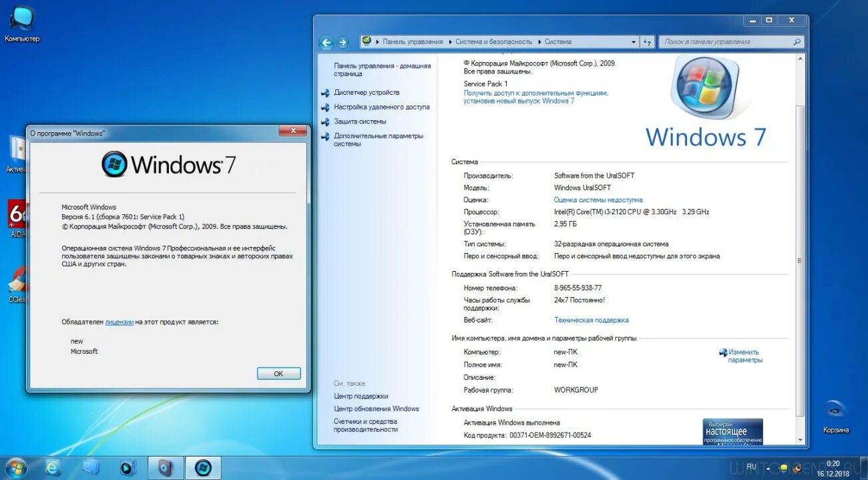Image resolution: width=868 pixels, height=480 pixels.
Task: Open Оценка системы недоступна link
Action: pos(598,200)
